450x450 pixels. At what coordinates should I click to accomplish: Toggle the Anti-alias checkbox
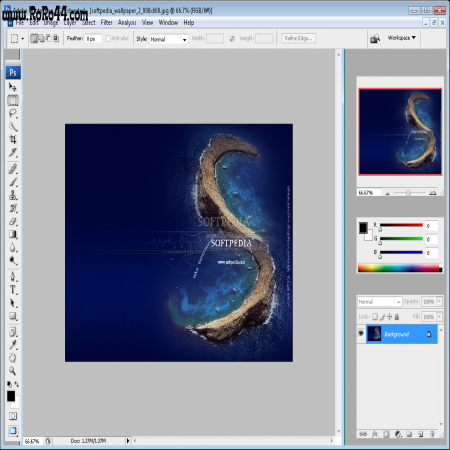pyautogui.click(x=108, y=39)
